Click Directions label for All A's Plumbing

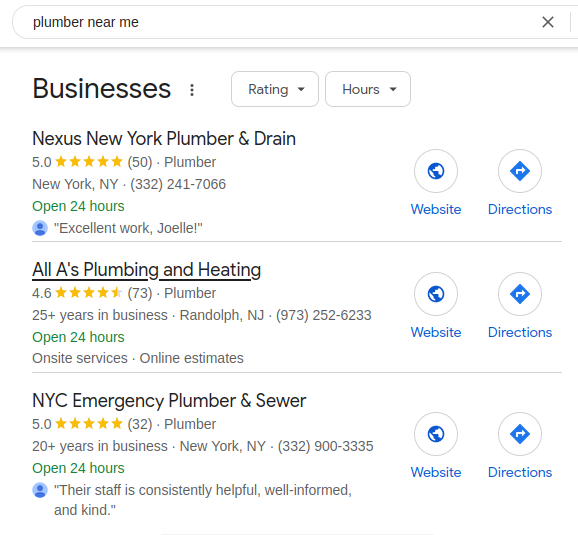(520, 332)
